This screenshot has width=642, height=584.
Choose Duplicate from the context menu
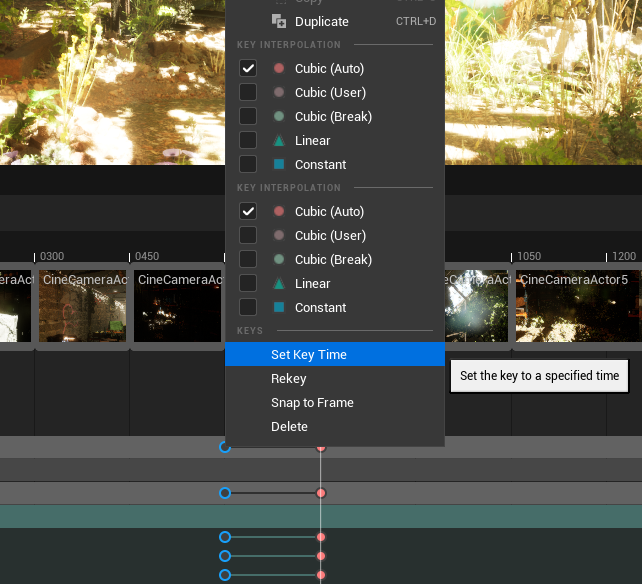pyautogui.click(x=335, y=21)
